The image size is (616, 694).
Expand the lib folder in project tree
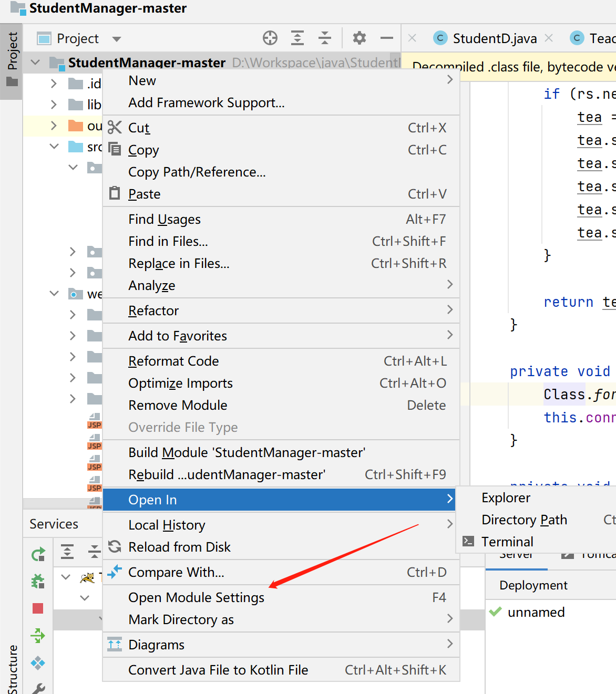pos(54,105)
